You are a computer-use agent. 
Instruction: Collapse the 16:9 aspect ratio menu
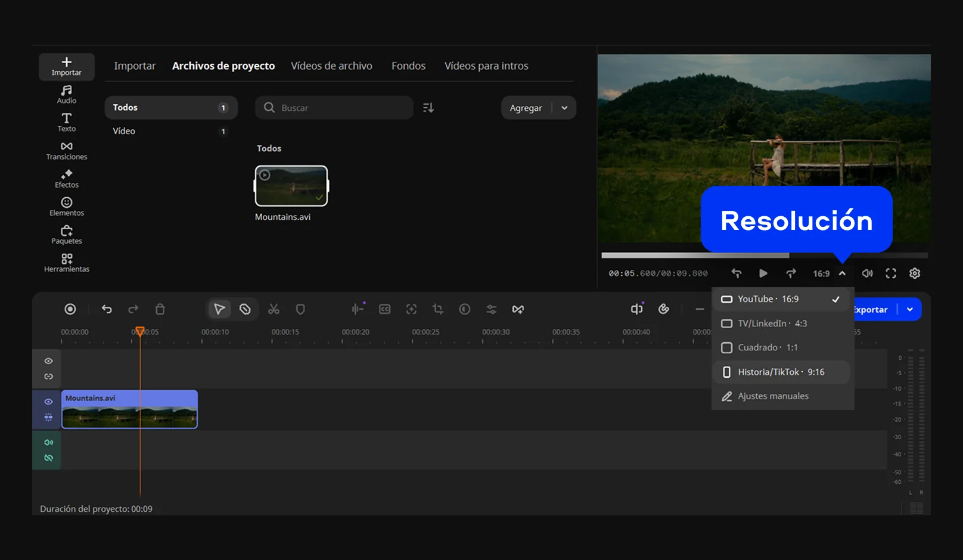pos(842,273)
